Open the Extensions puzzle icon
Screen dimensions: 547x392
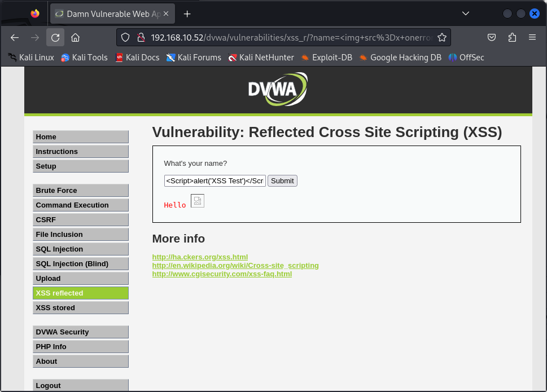pyautogui.click(x=512, y=37)
